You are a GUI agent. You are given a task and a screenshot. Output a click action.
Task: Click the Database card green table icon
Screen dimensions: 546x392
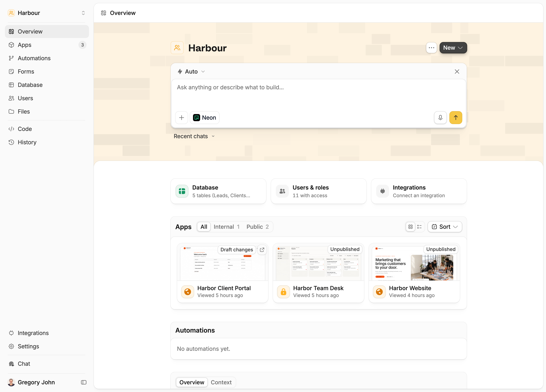pyautogui.click(x=182, y=191)
